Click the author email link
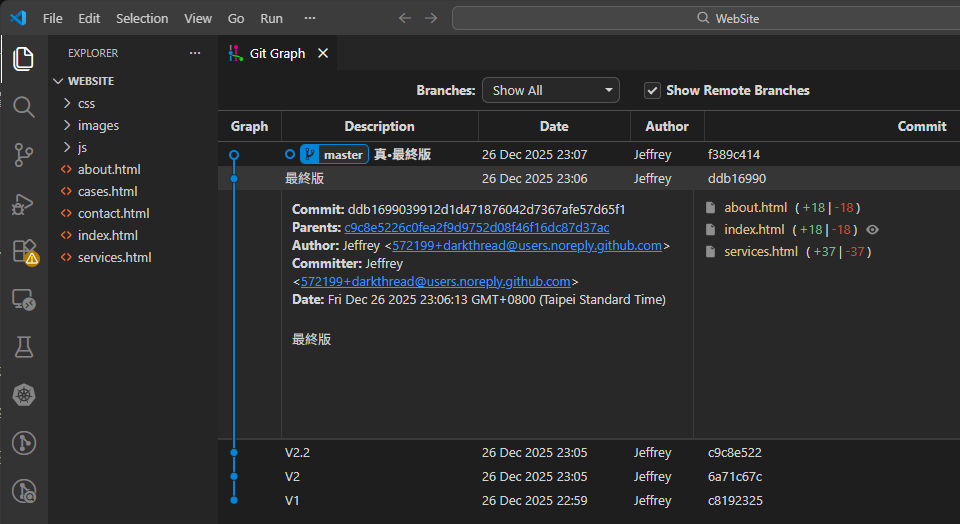Screen dimensions: 960x524 526,245
